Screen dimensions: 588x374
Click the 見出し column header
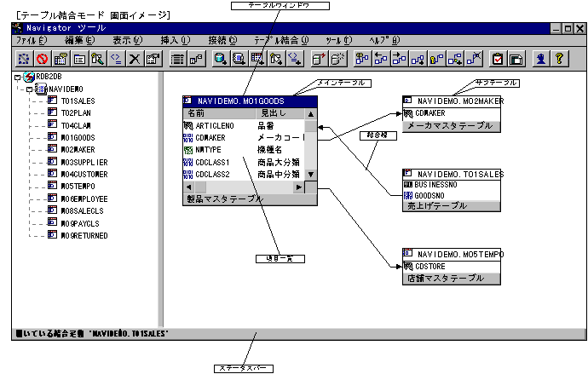[x=273, y=113]
